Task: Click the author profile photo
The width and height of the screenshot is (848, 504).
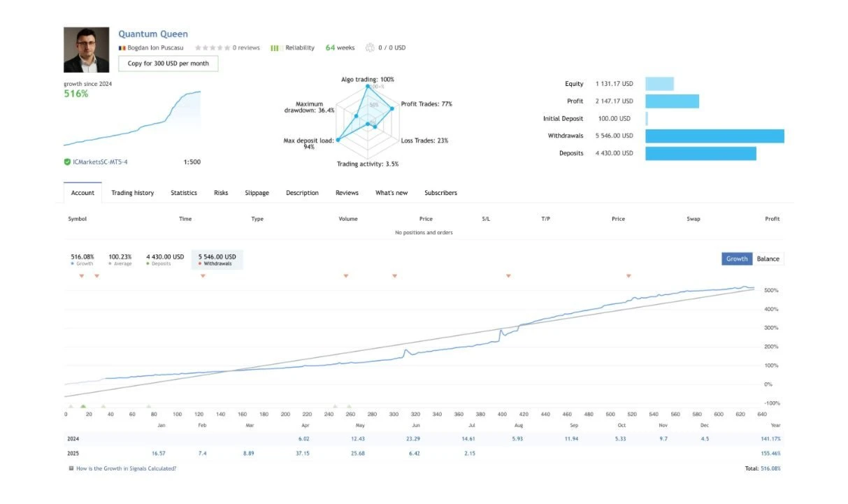Action: pos(87,50)
